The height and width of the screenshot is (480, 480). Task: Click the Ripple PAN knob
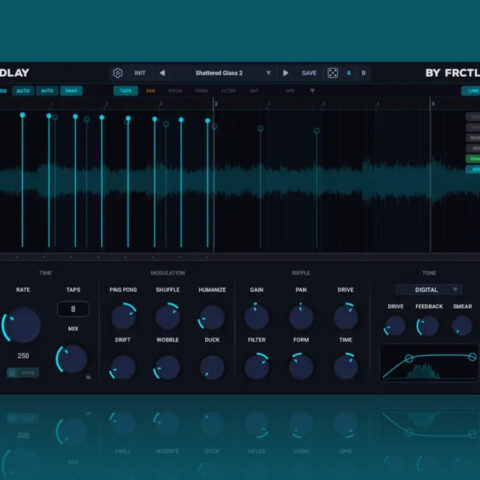pos(301,317)
